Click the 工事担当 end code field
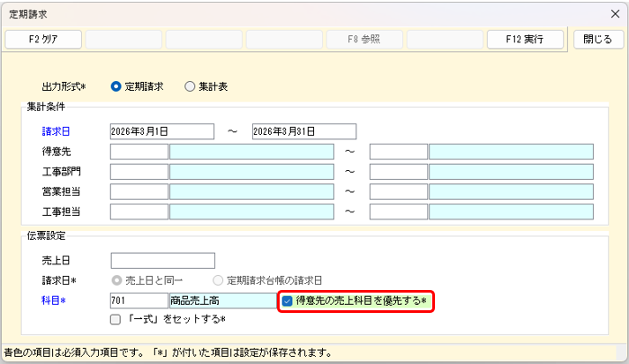Image resolution: width=629 pixels, height=364 pixels. 399,212
